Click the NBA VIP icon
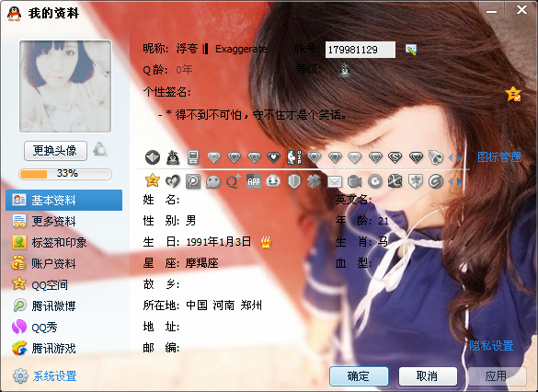 [294, 157]
